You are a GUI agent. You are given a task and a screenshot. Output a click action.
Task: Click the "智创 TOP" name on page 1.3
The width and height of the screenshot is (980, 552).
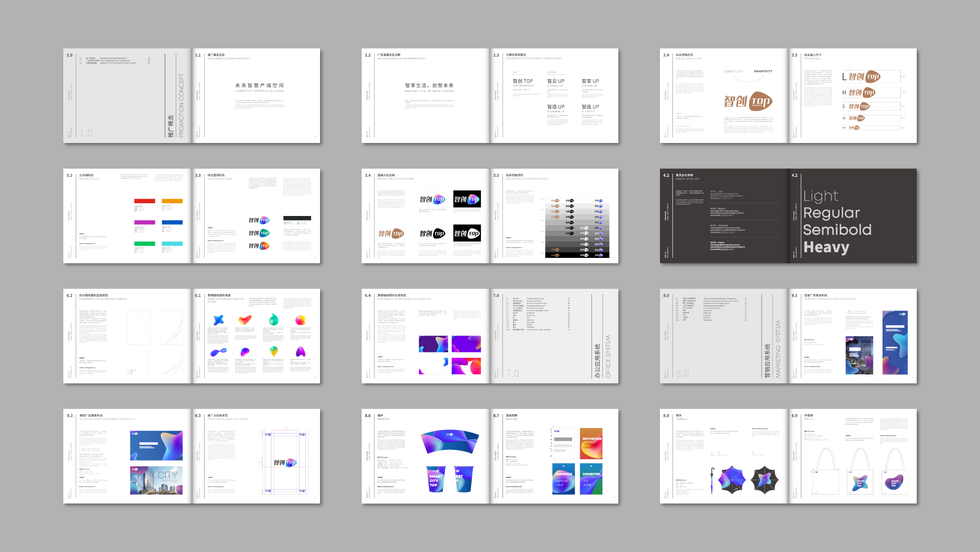(523, 81)
